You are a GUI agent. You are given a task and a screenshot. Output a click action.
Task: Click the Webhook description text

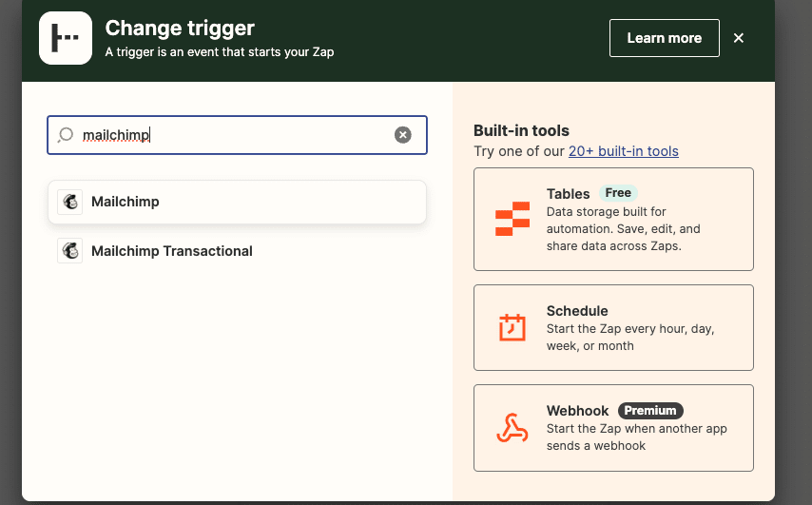point(637,437)
